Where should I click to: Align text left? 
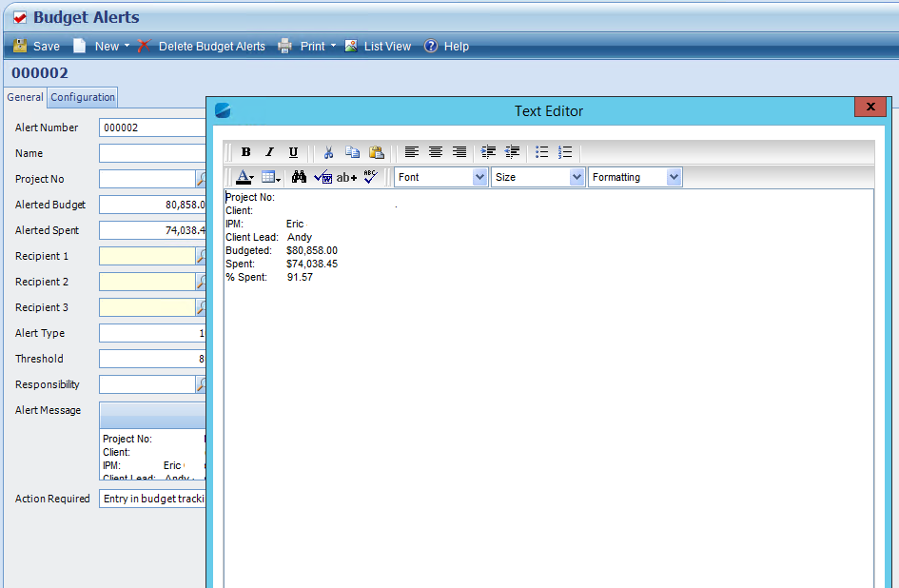[x=412, y=152]
